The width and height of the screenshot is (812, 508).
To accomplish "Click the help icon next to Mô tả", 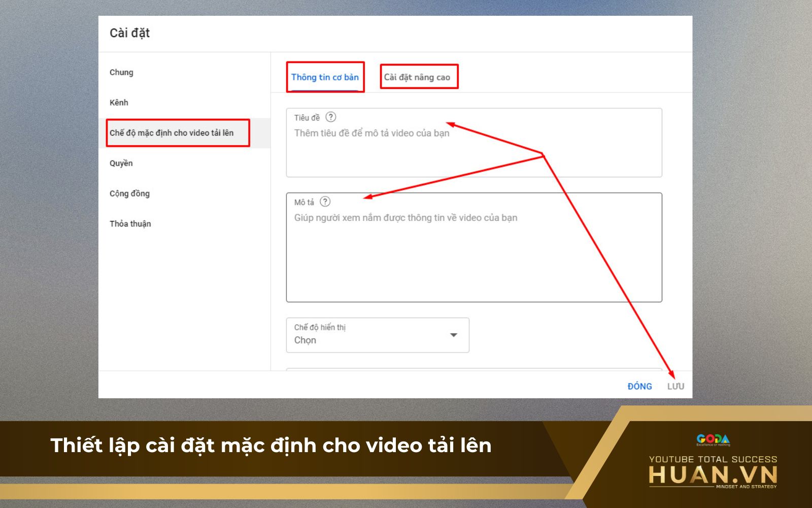I will click(325, 202).
